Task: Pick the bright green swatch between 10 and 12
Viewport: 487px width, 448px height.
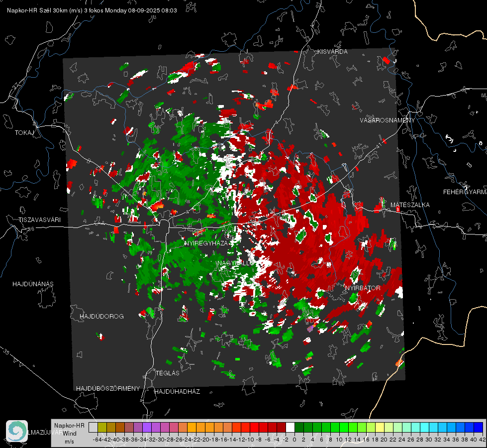Action: point(344,428)
